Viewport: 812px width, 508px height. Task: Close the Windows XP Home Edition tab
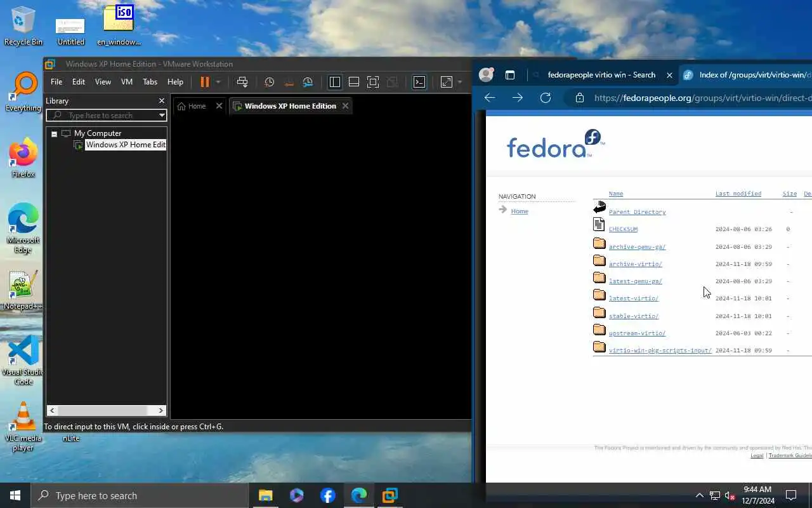(x=345, y=106)
